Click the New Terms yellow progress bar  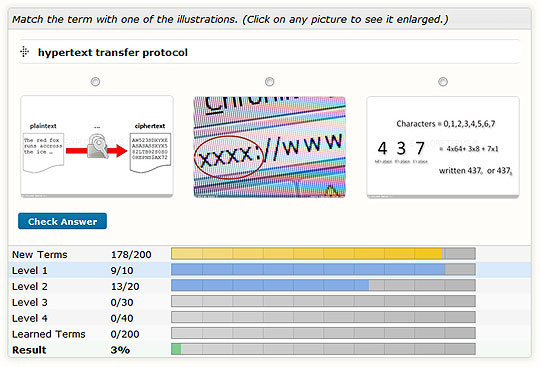pyautogui.click(x=323, y=254)
